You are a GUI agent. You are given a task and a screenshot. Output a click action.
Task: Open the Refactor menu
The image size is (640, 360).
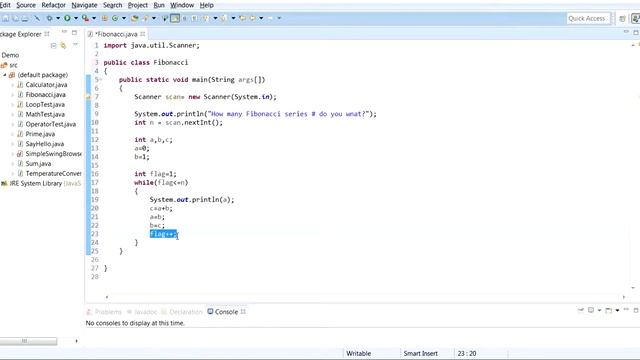pos(53,5)
